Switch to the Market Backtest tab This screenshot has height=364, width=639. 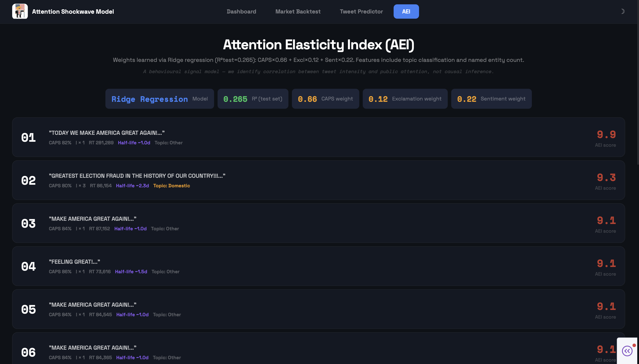click(298, 12)
